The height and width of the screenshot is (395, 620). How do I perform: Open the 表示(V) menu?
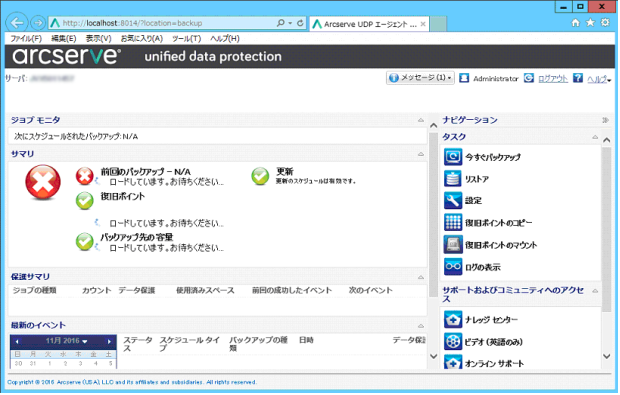(x=98, y=38)
